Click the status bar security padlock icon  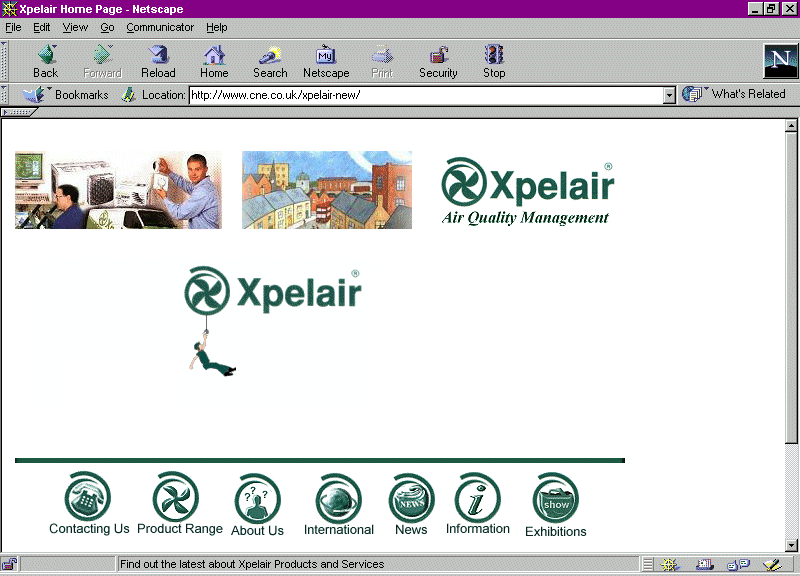pos(9,564)
